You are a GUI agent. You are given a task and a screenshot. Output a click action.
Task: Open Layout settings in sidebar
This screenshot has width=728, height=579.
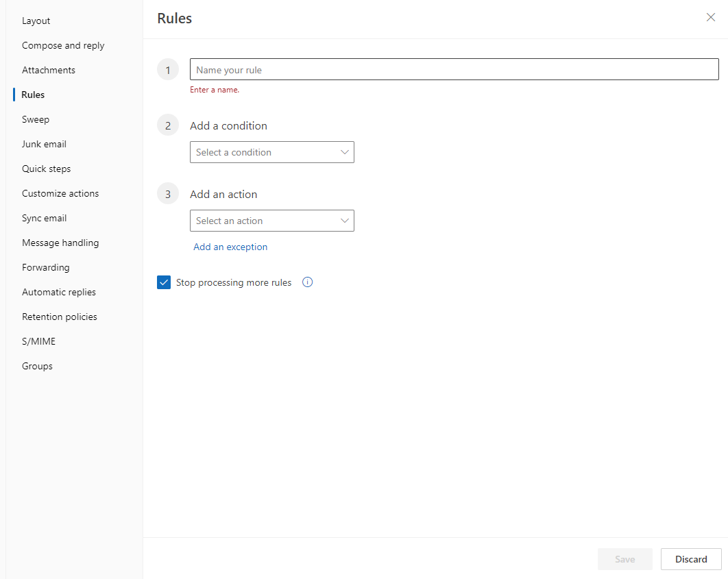(36, 21)
